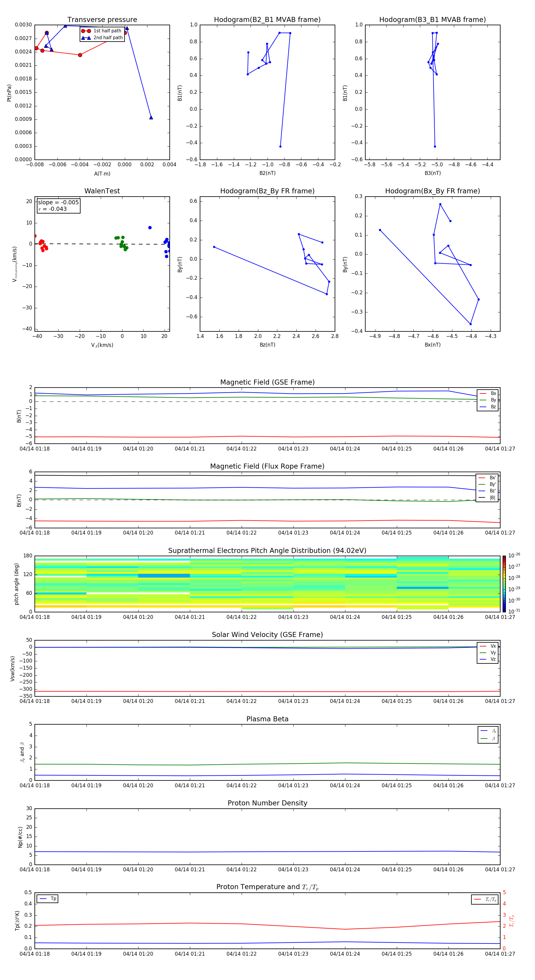Click the 'Magnetic Field (GSE Frame)' title
Image resolution: width=535 pixels, height=980 pixels.
(x=267, y=382)
